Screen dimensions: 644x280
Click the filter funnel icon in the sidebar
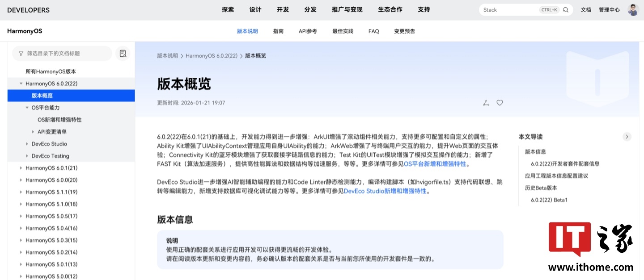(21, 54)
